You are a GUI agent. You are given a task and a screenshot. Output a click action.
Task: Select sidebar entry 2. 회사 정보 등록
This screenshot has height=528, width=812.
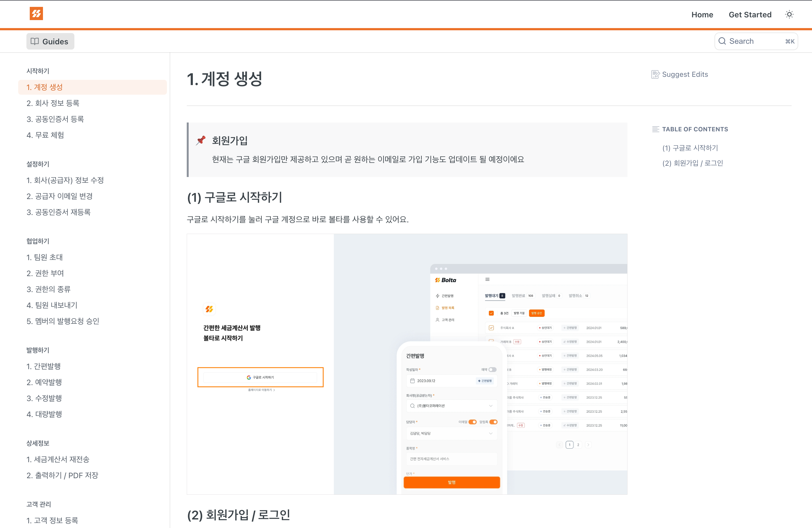tap(53, 103)
